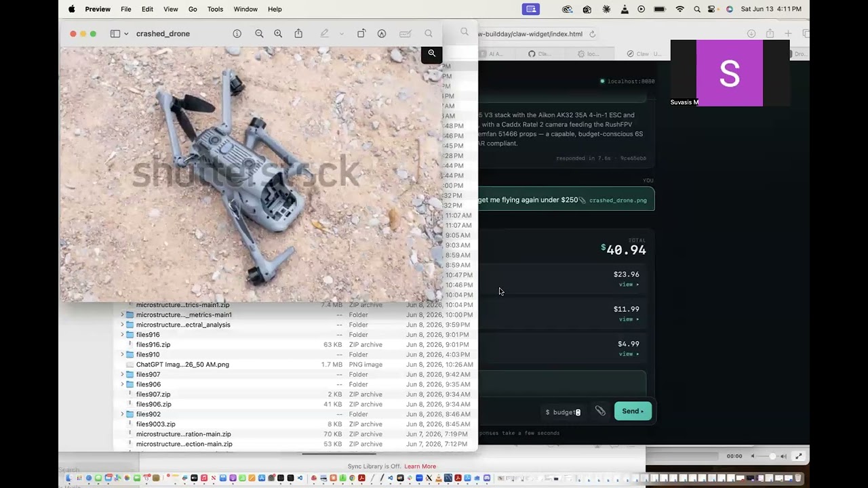Image resolution: width=868 pixels, height=488 pixels.
Task: Expand the files907 folder
Action: [123, 374]
